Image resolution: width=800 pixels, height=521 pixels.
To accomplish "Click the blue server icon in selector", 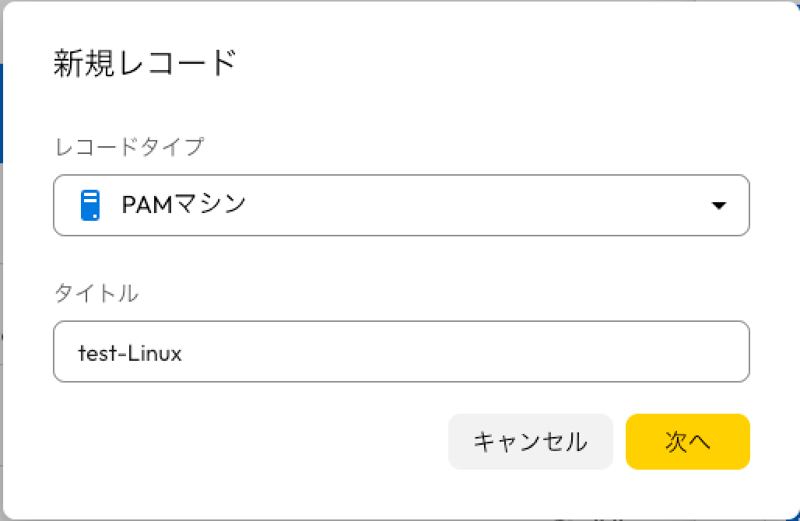I will (x=91, y=205).
